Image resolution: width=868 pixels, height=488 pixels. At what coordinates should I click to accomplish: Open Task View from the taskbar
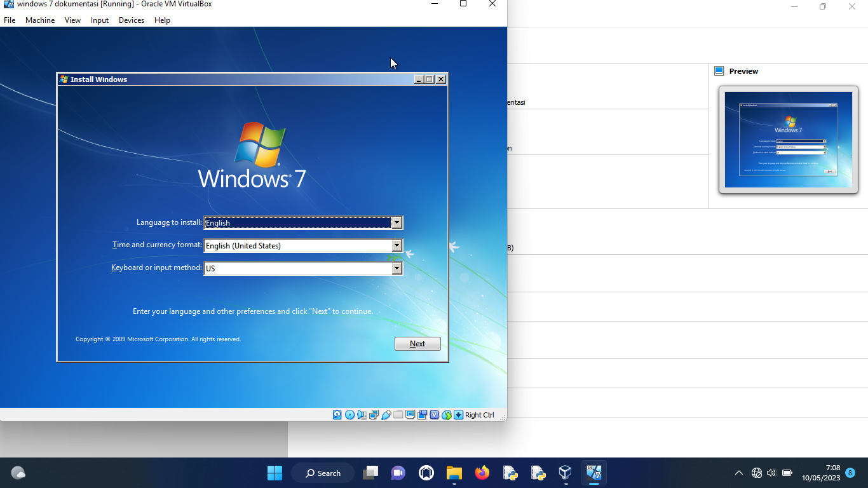coord(370,473)
